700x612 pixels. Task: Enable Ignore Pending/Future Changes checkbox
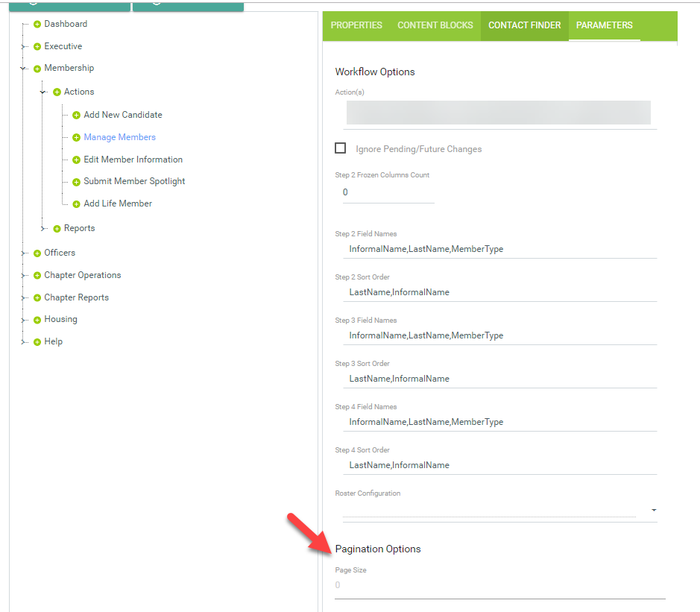pyautogui.click(x=341, y=148)
